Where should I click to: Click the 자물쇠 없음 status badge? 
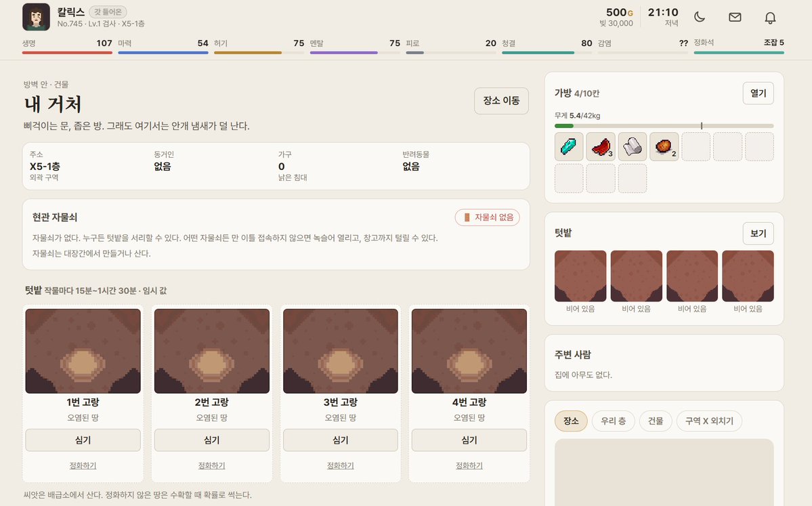click(x=488, y=217)
